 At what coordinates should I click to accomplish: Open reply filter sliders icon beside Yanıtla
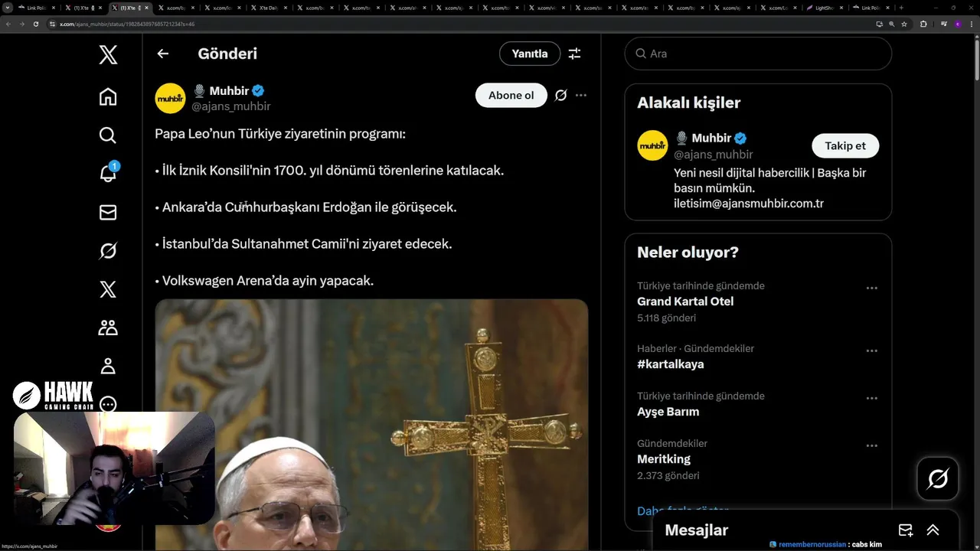click(x=574, y=54)
